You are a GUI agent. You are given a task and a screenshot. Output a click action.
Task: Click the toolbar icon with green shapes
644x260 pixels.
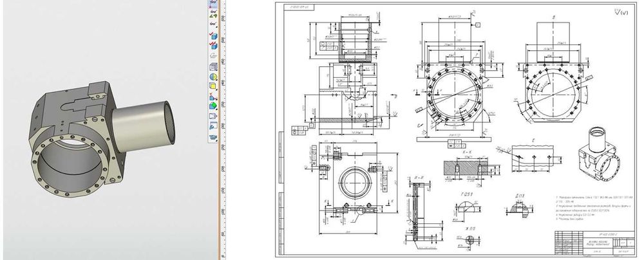click(213, 15)
